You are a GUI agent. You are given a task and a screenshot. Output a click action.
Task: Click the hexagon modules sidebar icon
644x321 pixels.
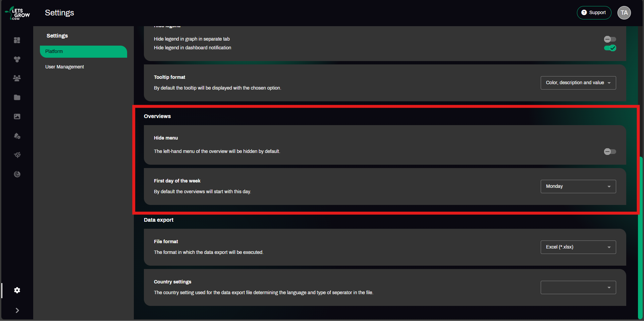[x=17, y=59]
